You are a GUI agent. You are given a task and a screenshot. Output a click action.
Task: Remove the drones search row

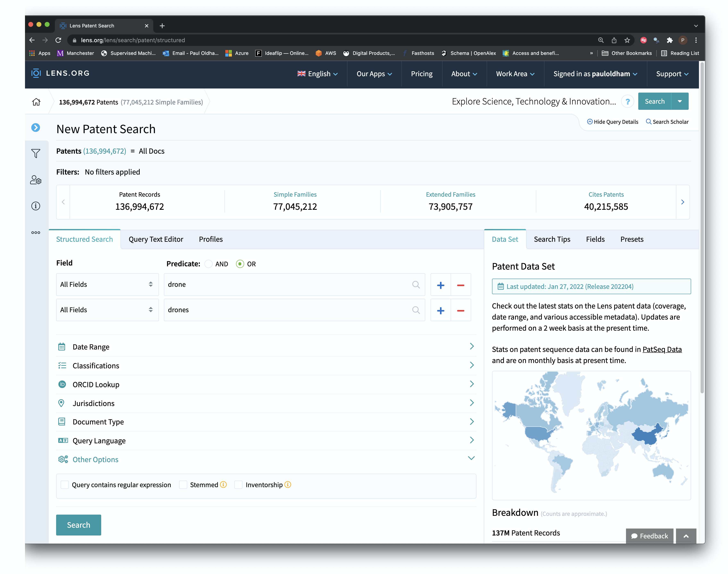(x=461, y=311)
